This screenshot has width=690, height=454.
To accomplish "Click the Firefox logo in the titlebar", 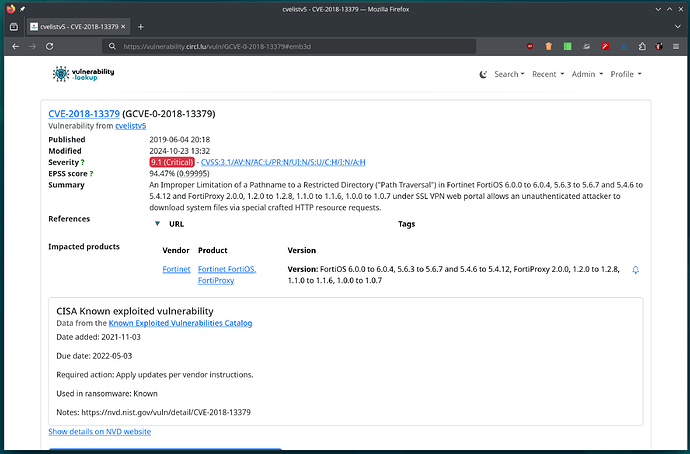I will point(11,9).
